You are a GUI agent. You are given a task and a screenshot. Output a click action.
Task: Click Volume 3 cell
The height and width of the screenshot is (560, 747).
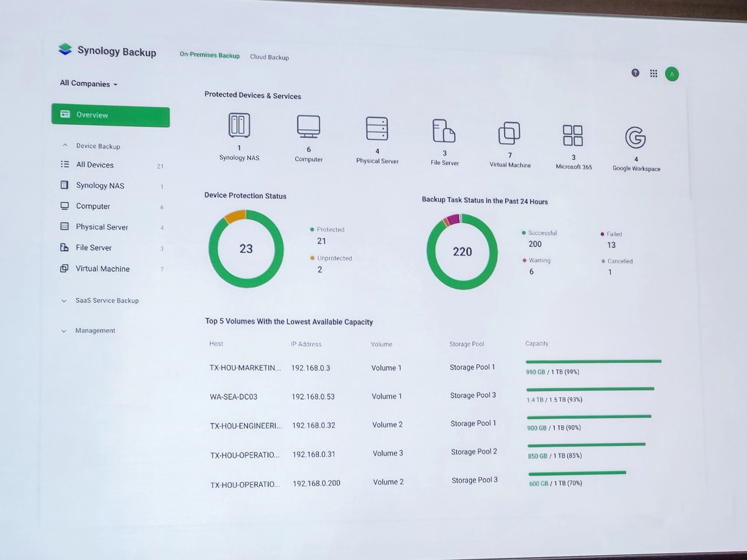coord(388,453)
